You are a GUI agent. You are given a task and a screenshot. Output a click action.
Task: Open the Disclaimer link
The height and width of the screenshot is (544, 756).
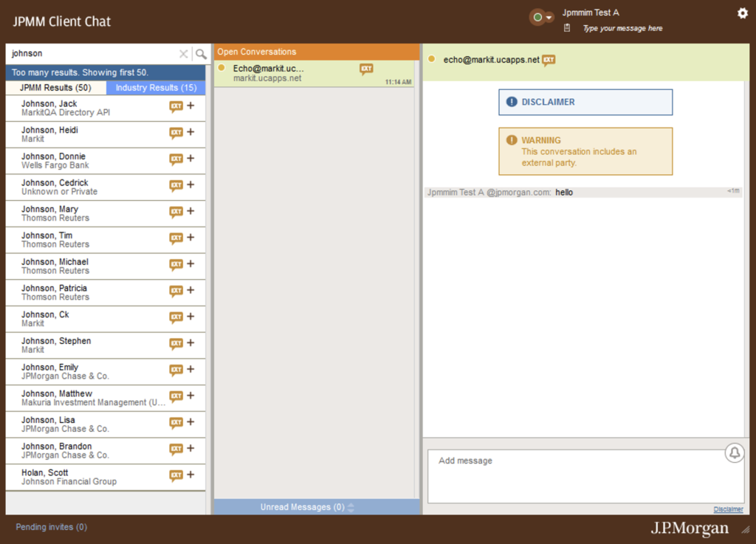pos(728,509)
